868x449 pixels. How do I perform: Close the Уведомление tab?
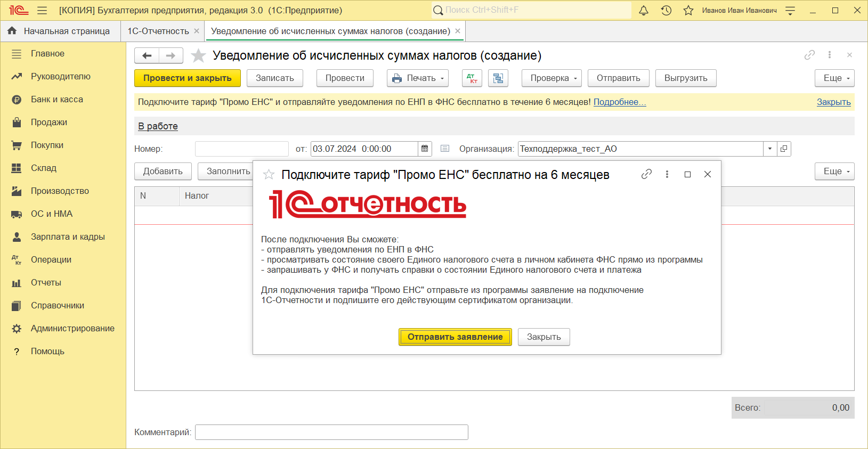click(458, 31)
